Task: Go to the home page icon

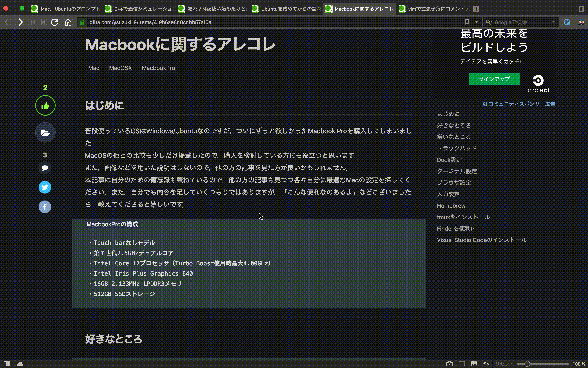Action: pos(68,22)
